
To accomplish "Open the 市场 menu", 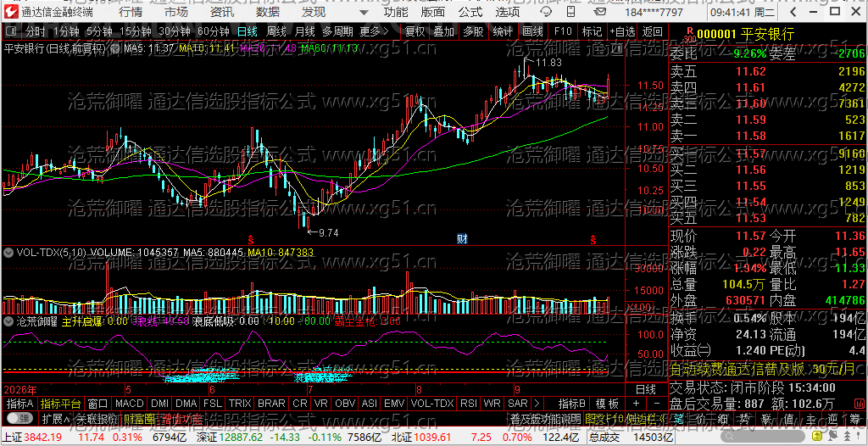I will pos(176,12).
